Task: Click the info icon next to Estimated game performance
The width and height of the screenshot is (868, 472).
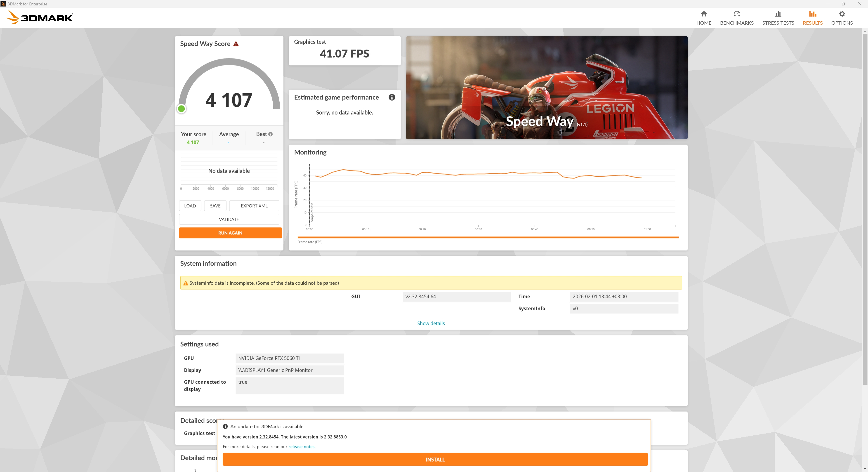Action: tap(392, 97)
